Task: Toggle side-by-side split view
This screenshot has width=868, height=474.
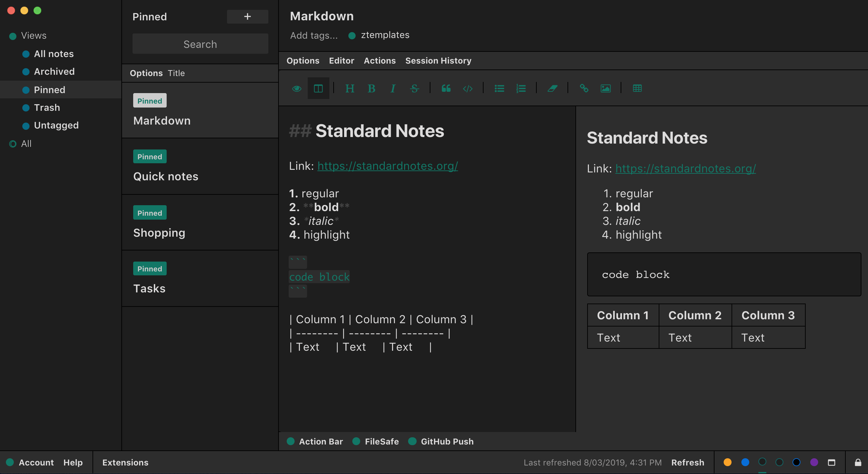Action: click(x=318, y=89)
